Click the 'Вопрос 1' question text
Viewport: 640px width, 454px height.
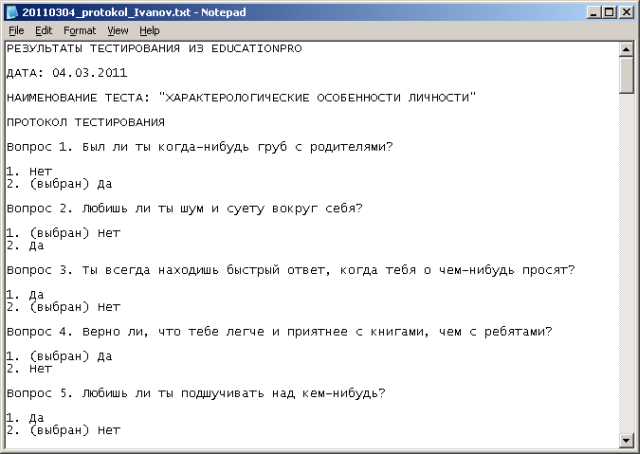point(199,147)
